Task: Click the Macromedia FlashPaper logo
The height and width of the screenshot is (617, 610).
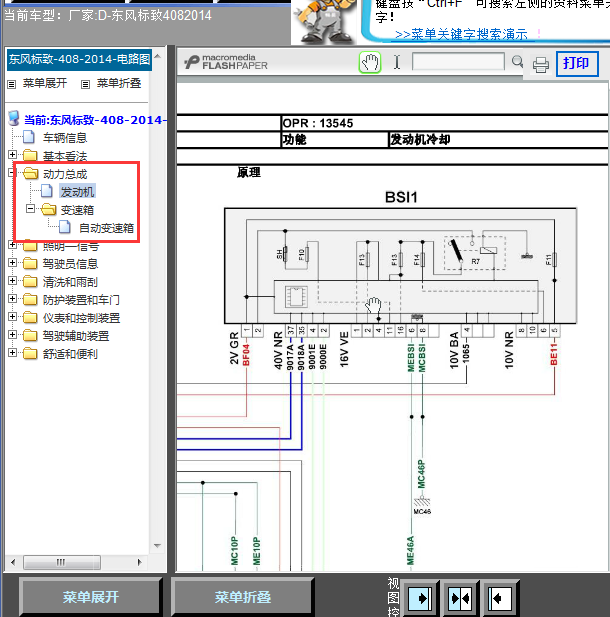Action: pyautogui.click(x=226, y=62)
